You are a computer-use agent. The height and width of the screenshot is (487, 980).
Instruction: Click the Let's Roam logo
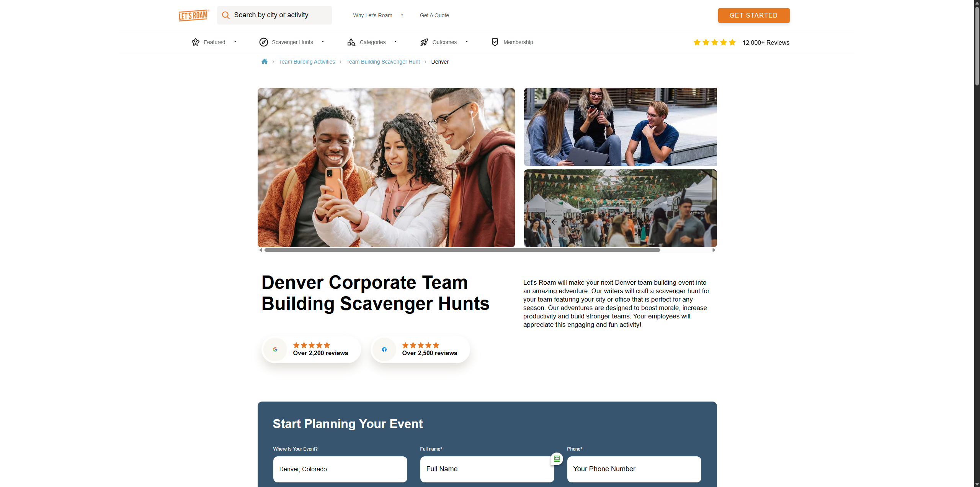[194, 15]
